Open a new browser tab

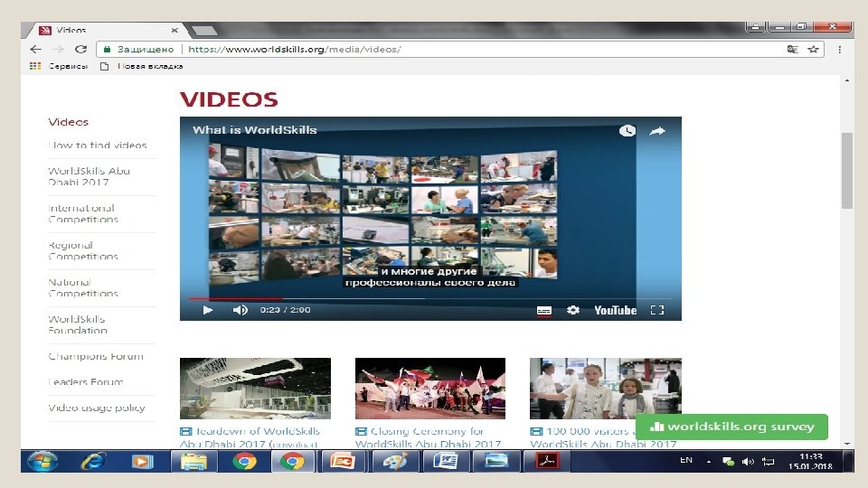pos(203,31)
